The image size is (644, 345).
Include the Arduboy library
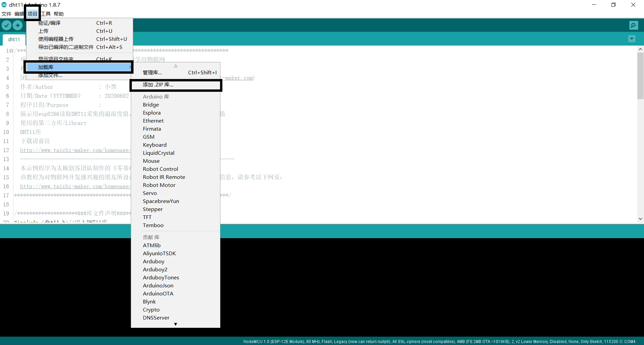tap(175, 261)
